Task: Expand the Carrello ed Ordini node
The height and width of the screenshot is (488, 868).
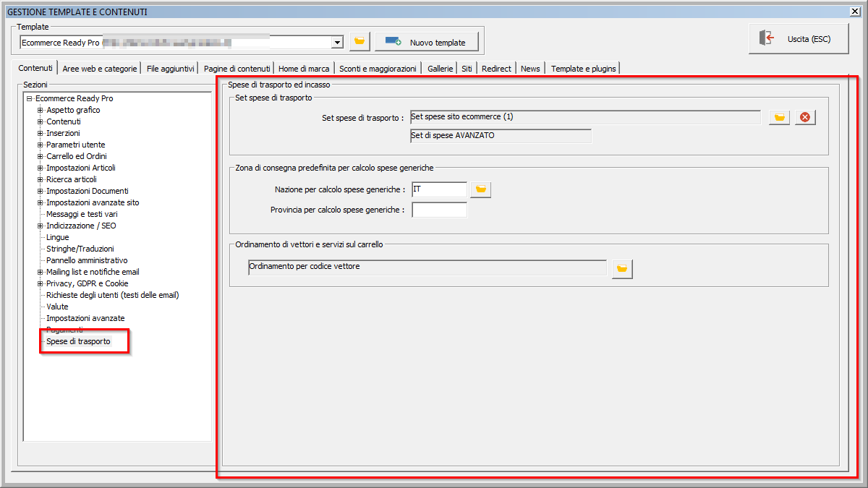Action: 41,157
